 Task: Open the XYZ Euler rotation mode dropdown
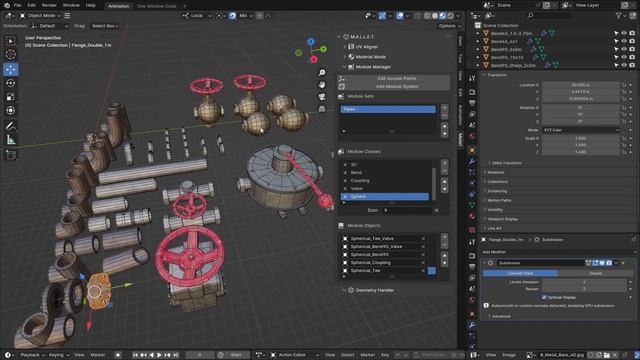click(x=580, y=130)
